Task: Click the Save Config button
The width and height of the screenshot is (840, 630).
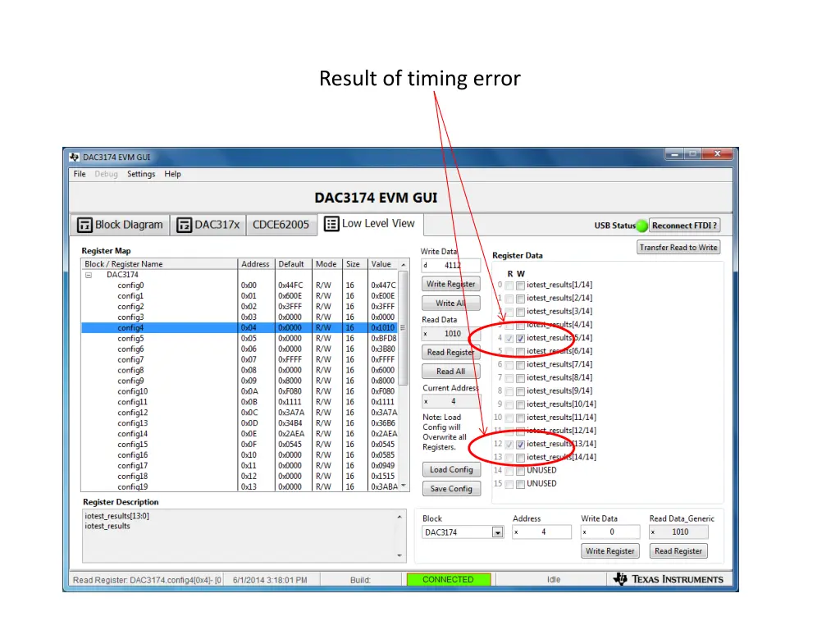Action: click(451, 488)
